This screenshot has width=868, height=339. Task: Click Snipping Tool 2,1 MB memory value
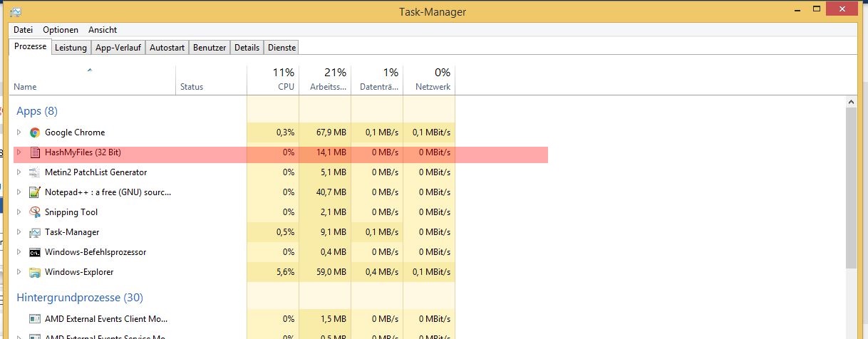(x=334, y=212)
